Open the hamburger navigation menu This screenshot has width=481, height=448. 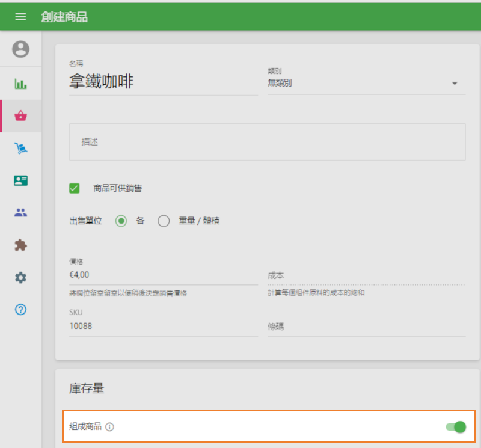point(20,17)
